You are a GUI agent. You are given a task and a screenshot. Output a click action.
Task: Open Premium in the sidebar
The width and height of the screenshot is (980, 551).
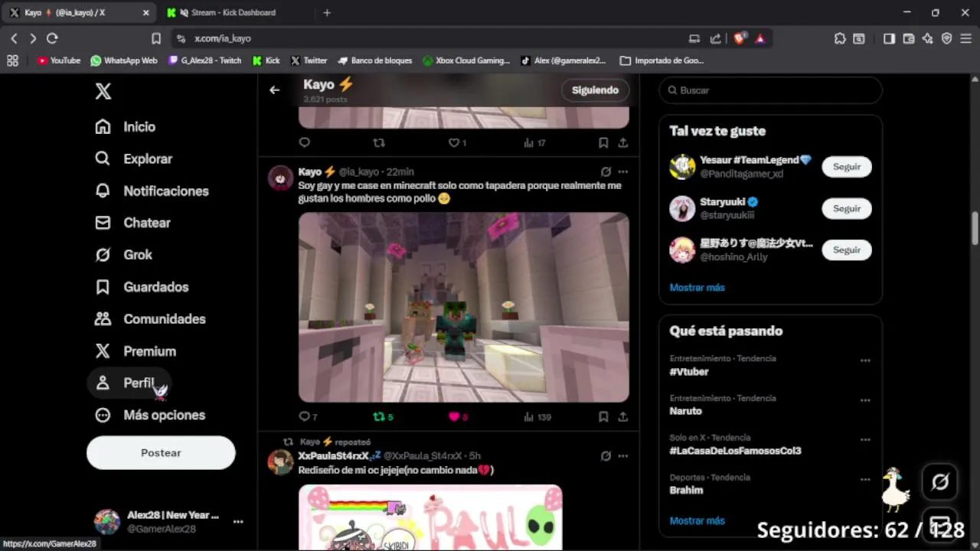click(136, 351)
